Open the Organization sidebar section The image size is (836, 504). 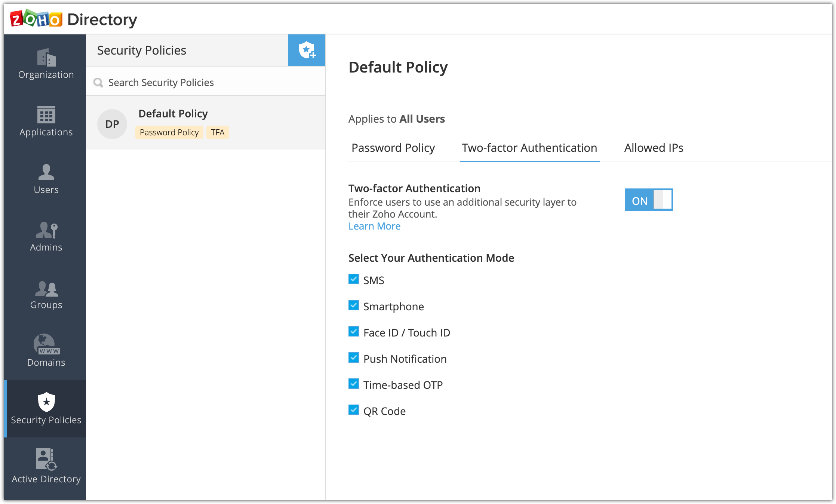pyautogui.click(x=46, y=64)
